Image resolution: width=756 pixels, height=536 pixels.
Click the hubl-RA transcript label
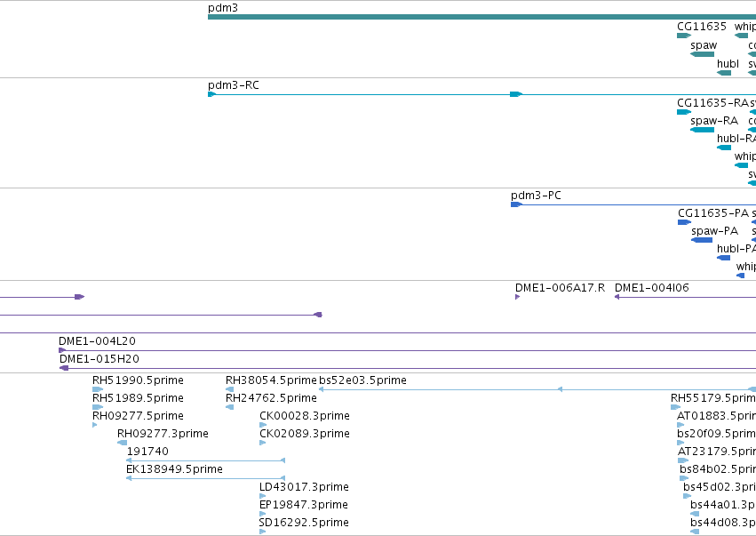[736, 139]
